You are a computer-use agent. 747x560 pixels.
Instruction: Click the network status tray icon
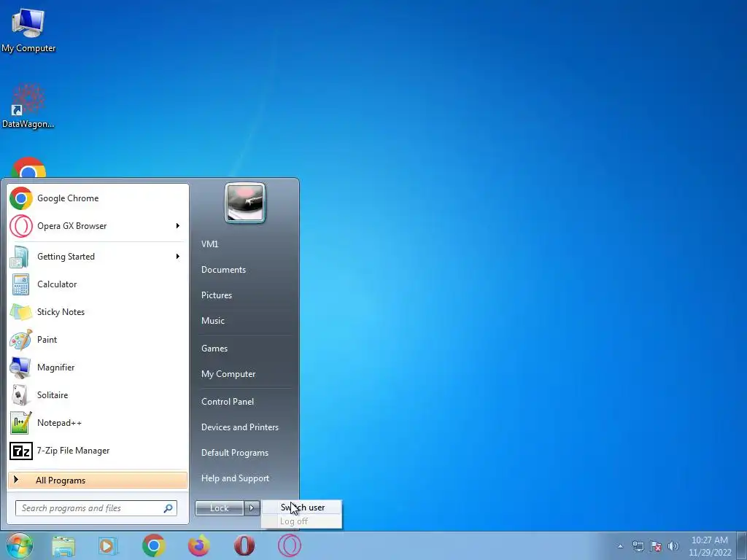coord(638,546)
